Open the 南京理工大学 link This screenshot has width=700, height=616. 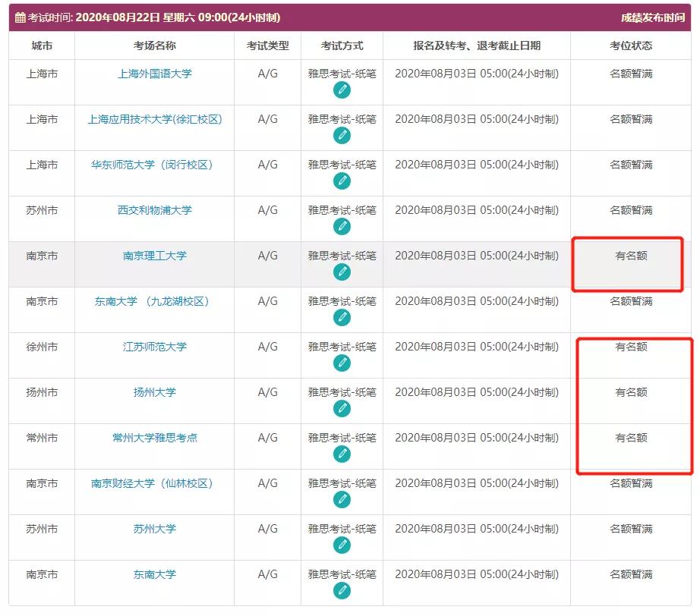click(154, 256)
